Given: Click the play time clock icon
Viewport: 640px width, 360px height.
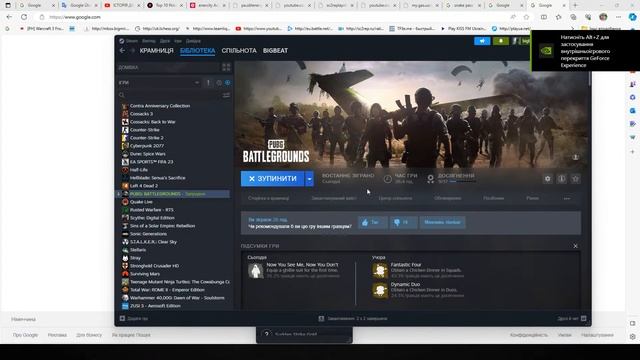Looking at the screenshot, I should click(387, 178).
